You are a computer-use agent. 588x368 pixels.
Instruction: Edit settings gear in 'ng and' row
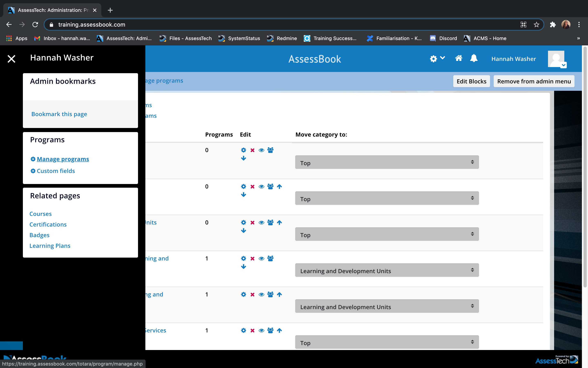(x=243, y=294)
